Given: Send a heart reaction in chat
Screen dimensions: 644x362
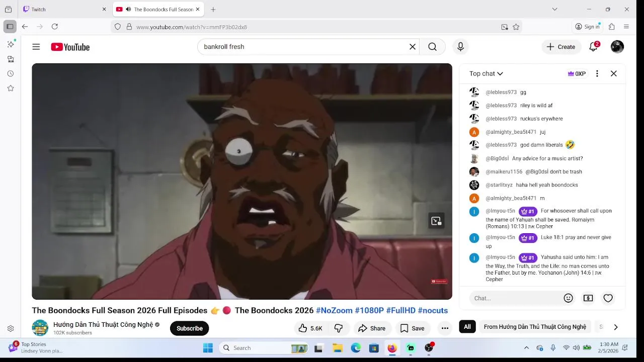Looking at the screenshot, I should click(x=608, y=298).
